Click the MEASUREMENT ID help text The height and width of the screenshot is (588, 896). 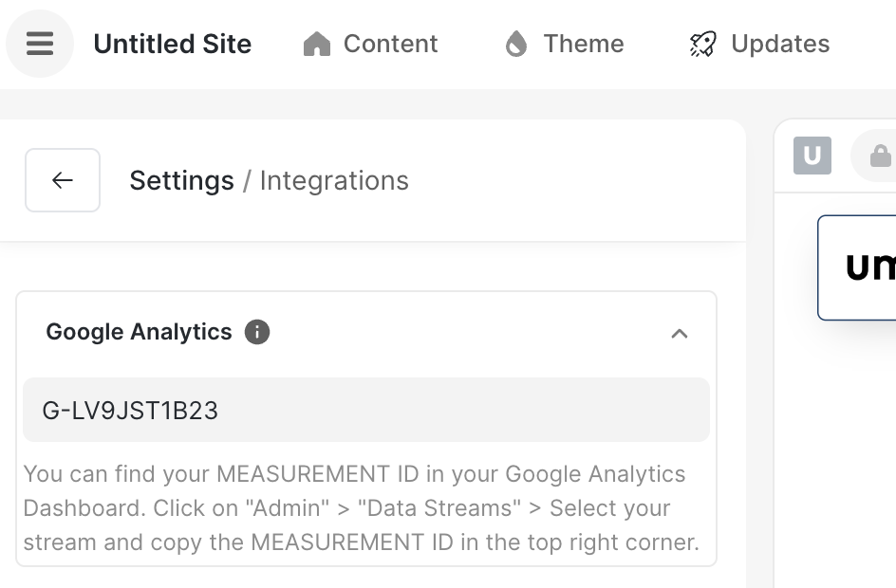click(361, 508)
